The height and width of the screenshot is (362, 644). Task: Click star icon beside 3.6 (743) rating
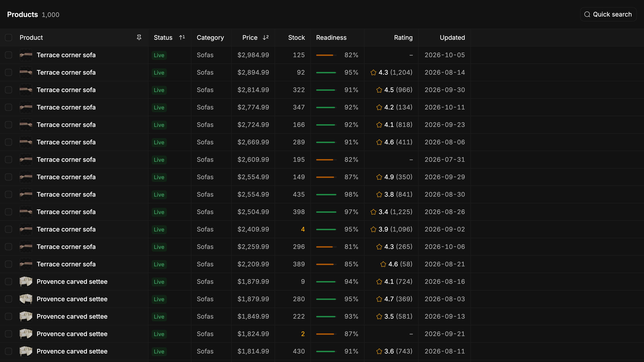(379, 352)
